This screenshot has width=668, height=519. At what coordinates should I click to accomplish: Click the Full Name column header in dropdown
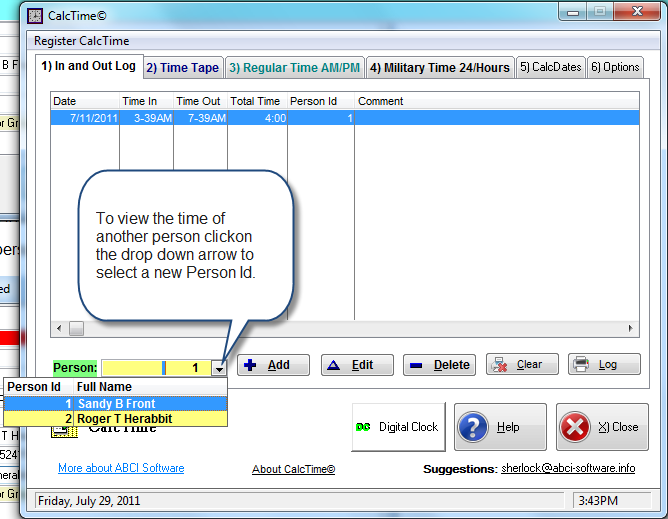150,386
